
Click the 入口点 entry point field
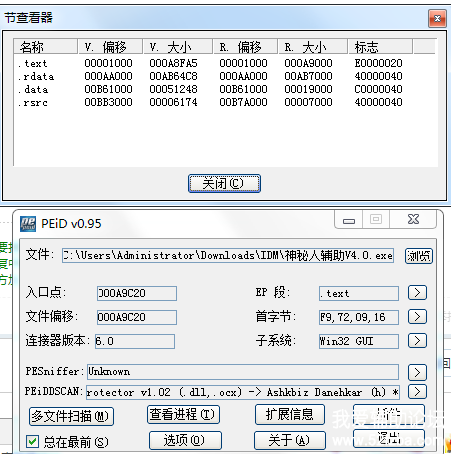(137, 293)
